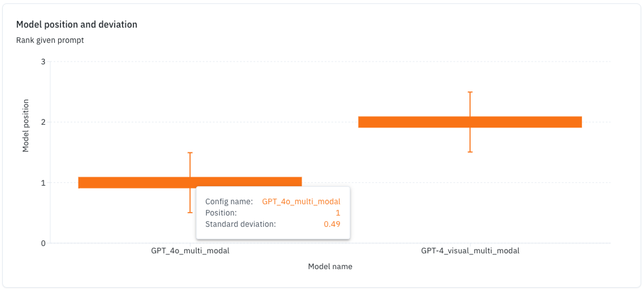Click the orange config name value in tooltip
This screenshot has width=644, height=290.
click(x=301, y=201)
